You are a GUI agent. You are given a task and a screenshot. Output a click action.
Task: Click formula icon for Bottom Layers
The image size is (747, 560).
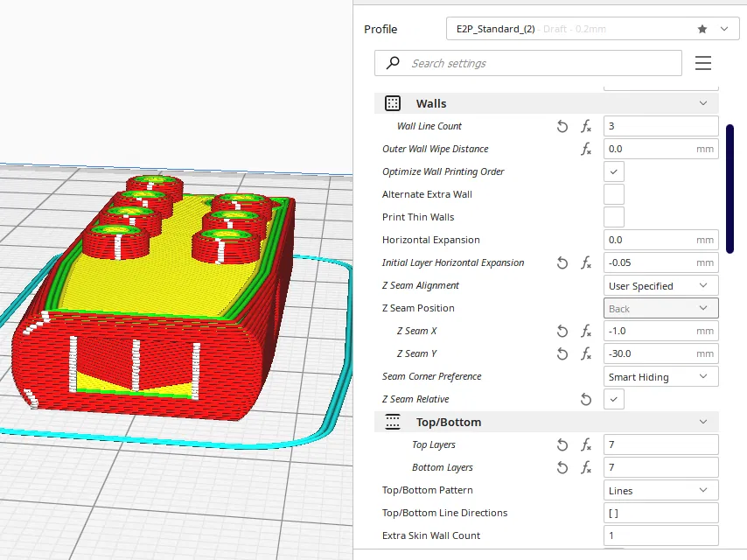(586, 467)
